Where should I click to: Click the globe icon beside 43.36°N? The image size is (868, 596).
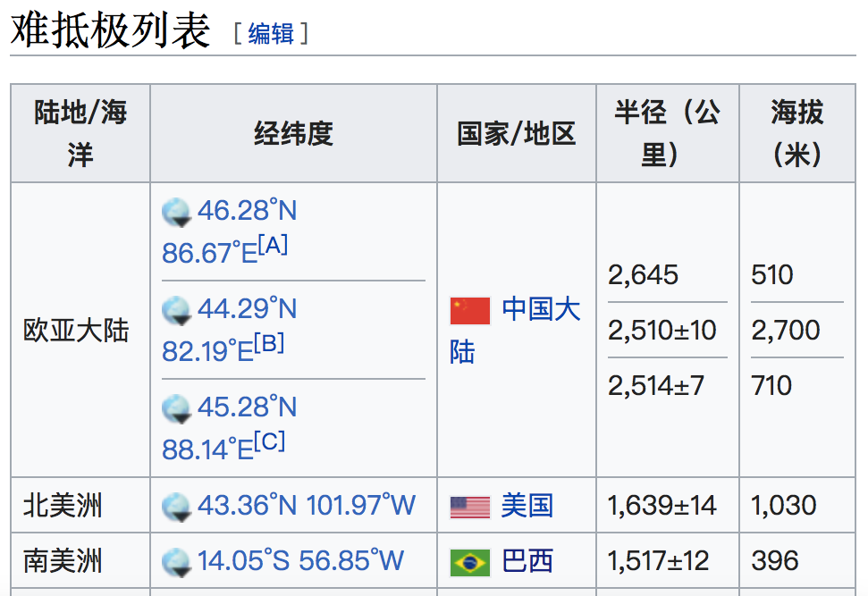[177, 507]
